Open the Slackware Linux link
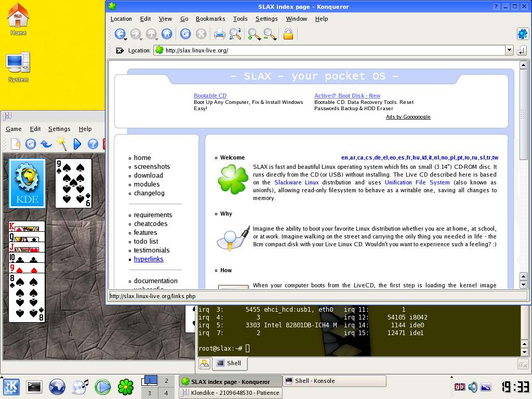Screen dimensions: 532x399 [x=297, y=182]
